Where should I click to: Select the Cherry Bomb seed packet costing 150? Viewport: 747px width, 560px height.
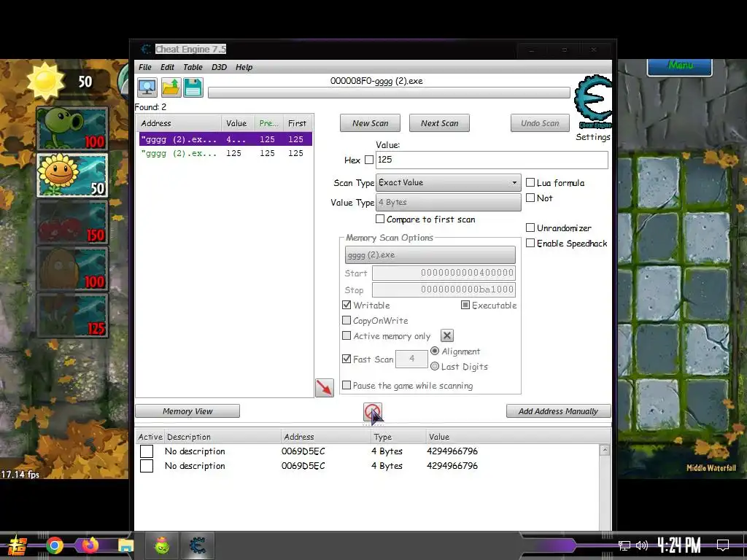coord(72,222)
